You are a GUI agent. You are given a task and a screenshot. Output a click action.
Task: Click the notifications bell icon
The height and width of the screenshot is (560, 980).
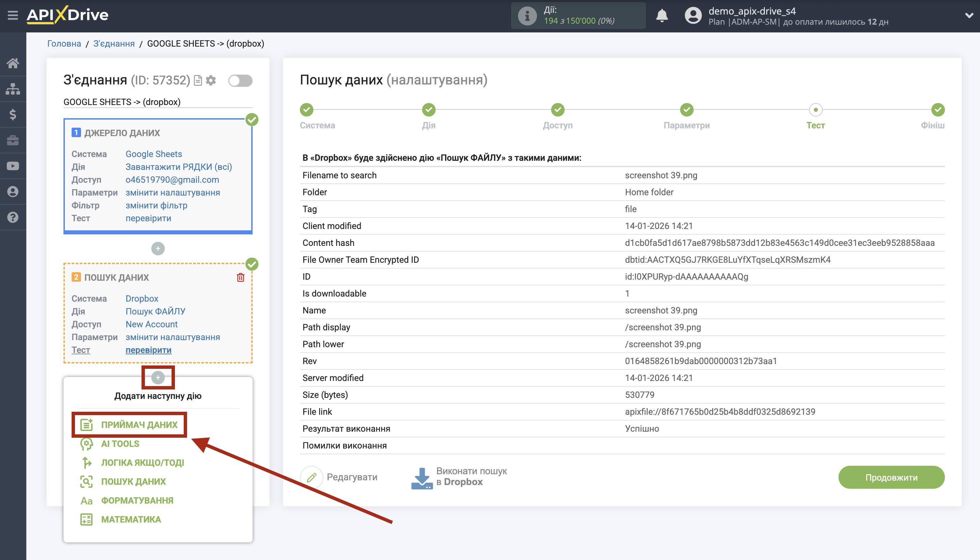[x=663, y=16]
